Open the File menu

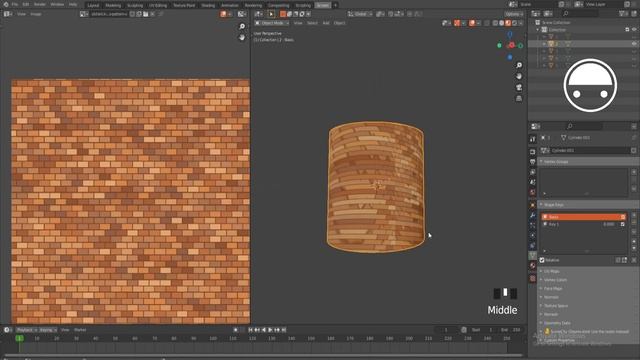(x=15, y=4)
